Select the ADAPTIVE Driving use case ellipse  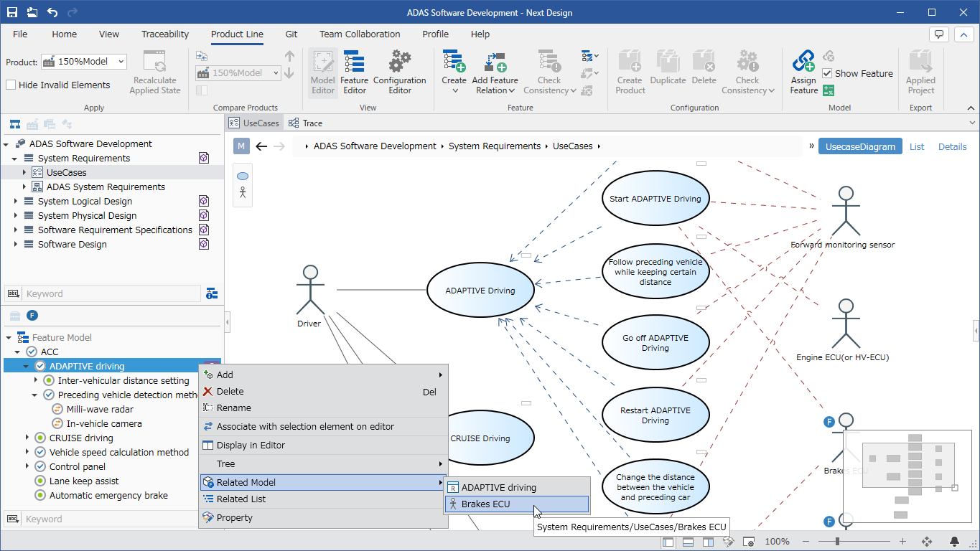click(480, 291)
